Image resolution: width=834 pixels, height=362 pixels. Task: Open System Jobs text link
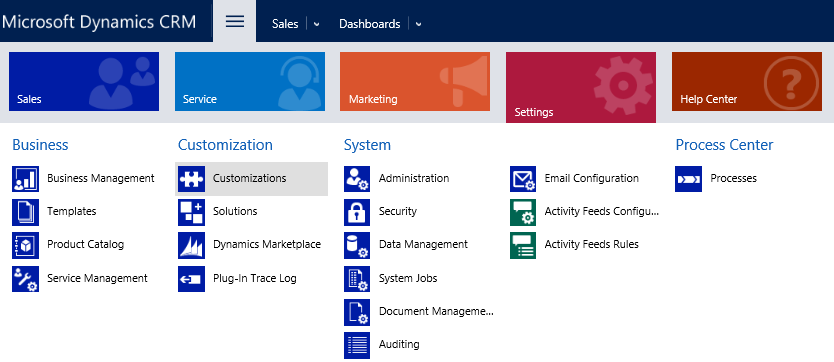[408, 278]
